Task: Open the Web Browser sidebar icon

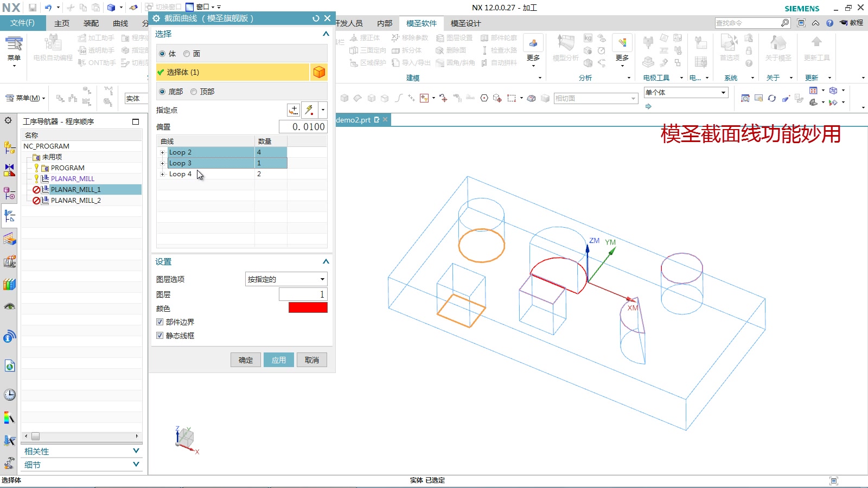Action: 10,366
